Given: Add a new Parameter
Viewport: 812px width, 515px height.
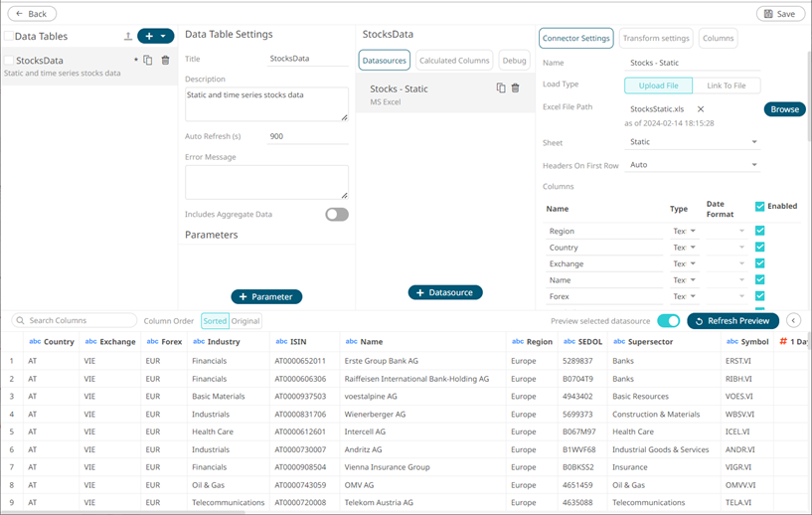Looking at the screenshot, I should pos(266,297).
